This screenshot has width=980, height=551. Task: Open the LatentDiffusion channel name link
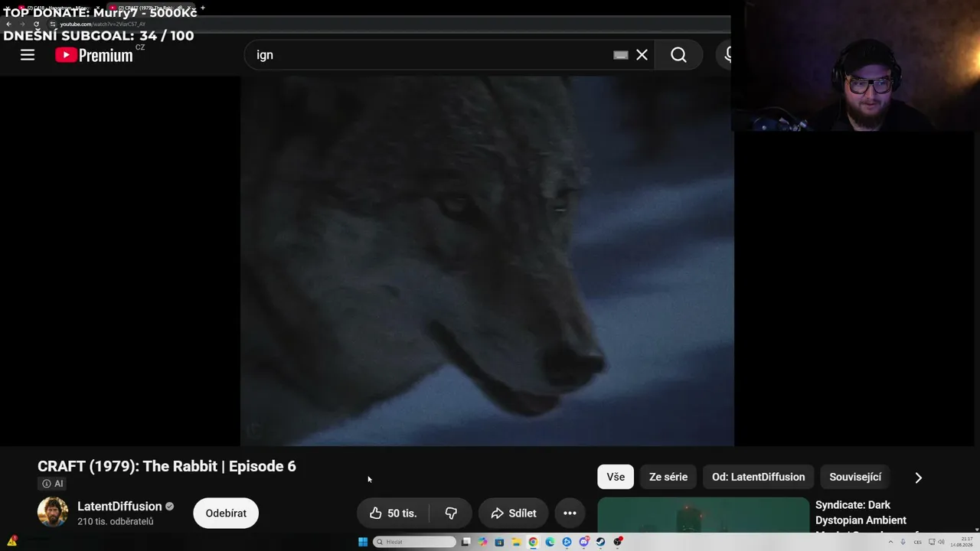pos(119,507)
